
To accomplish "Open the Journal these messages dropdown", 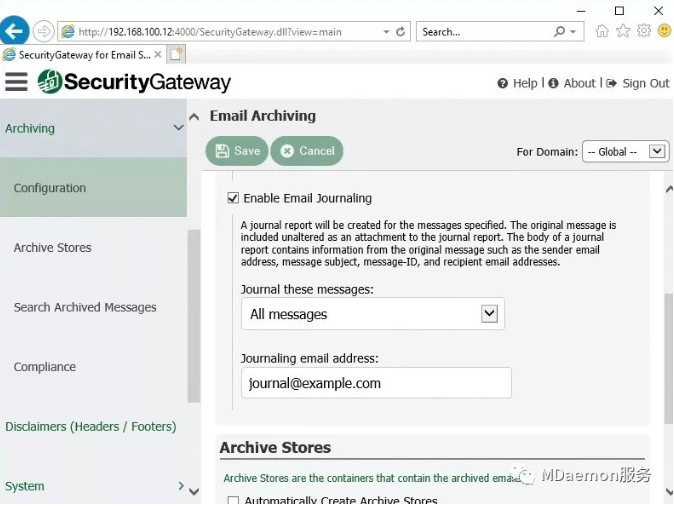I will (373, 314).
